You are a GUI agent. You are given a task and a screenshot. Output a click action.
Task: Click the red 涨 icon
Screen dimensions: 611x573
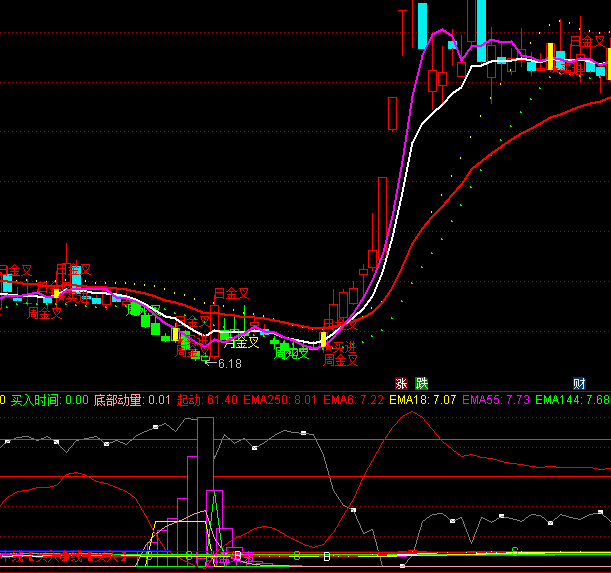pos(401,383)
